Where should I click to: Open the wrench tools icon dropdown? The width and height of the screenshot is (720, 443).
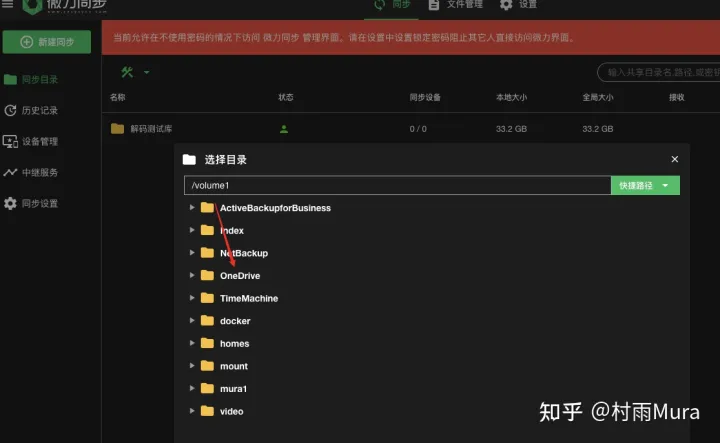[x=135, y=72]
